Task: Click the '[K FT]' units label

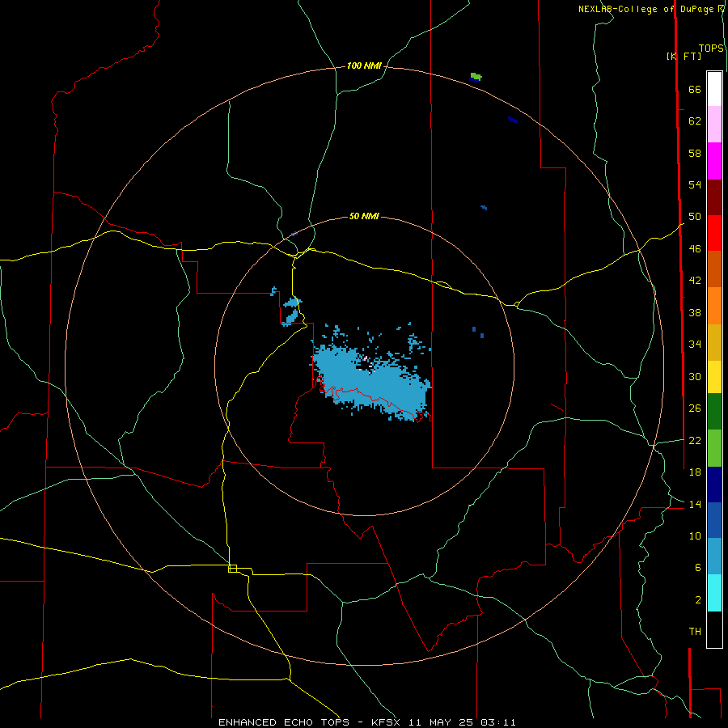Action: (x=684, y=56)
